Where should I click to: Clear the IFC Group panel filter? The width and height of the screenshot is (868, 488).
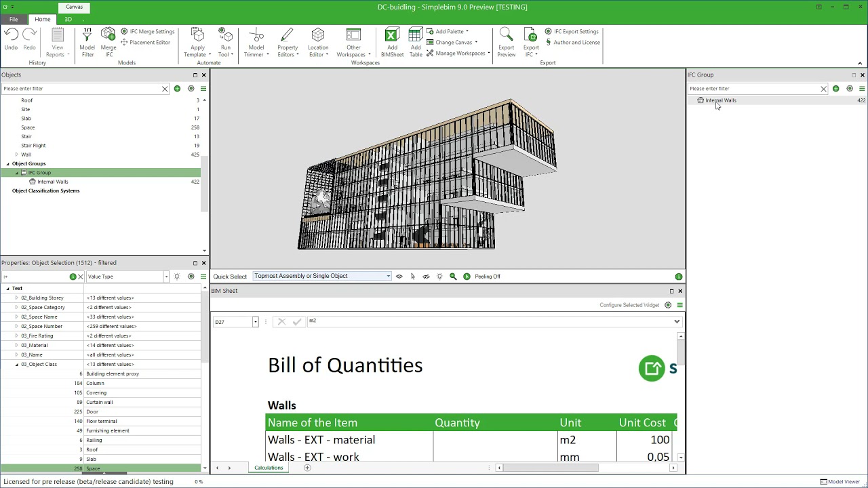pyautogui.click(x=823, y=89)
